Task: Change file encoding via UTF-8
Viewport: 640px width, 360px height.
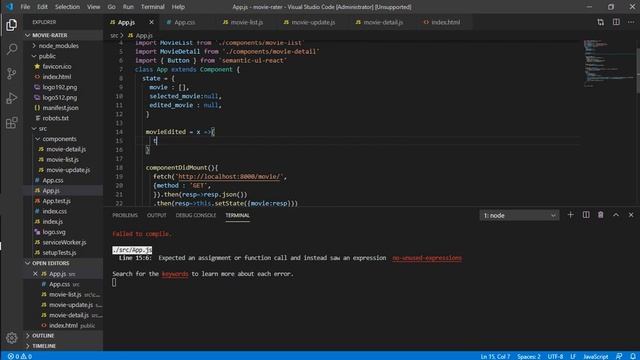Action: point(555,356)
